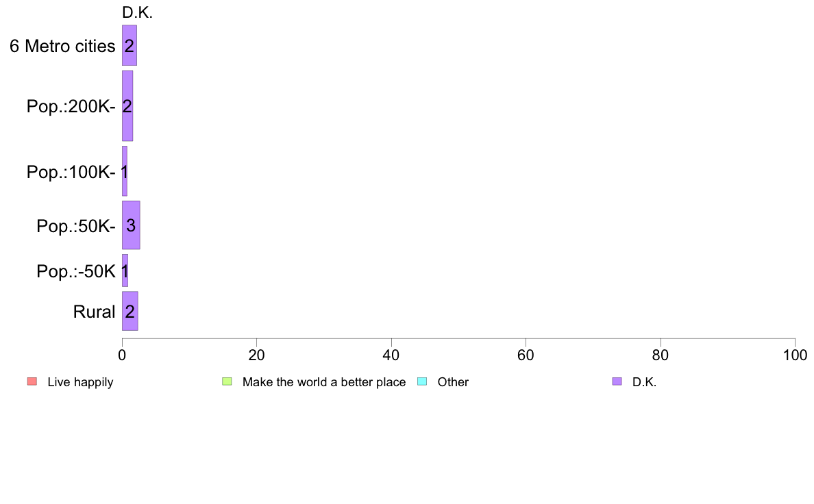814x504 pixels.
Task: Select the Pop.:-50K purple bar
Action: click(x=125, y=270)
